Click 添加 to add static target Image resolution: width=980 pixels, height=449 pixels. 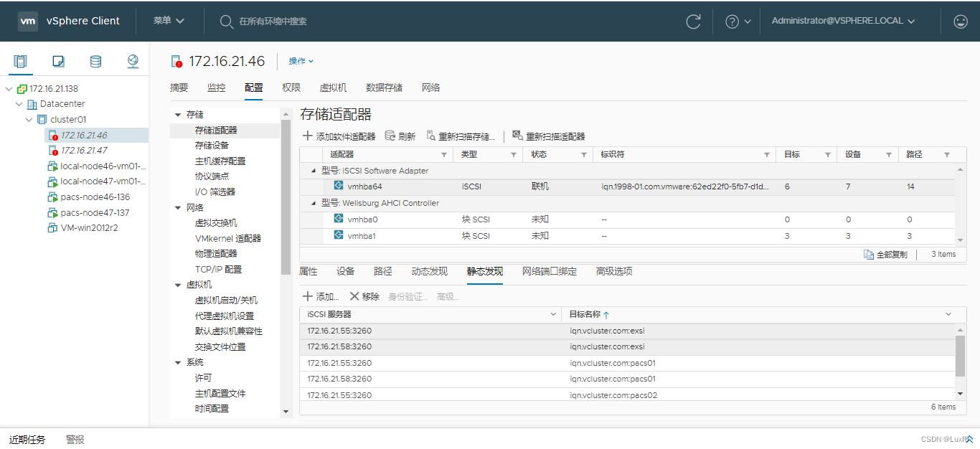click(x=321, y=296)
